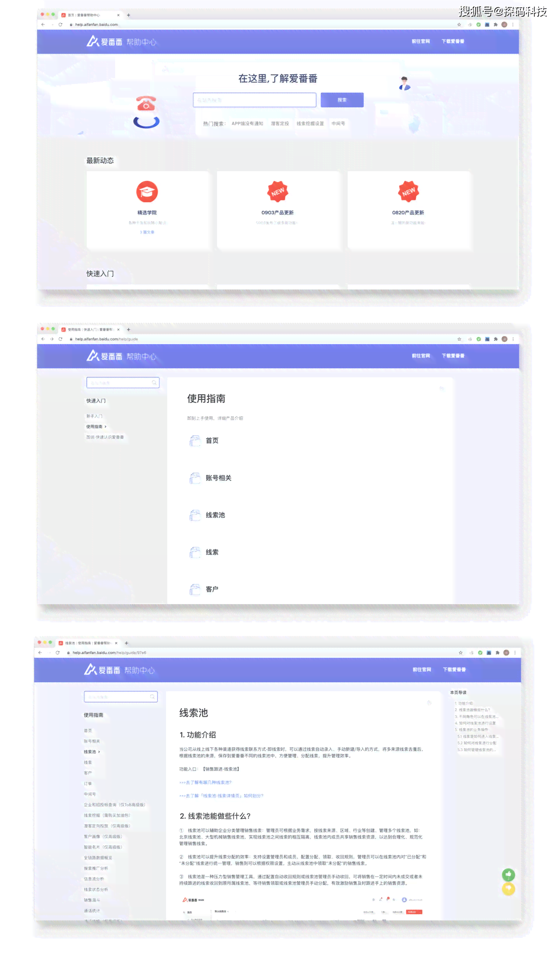Open the 3篇文章 link under 精选学院

pyautogui.click(x=147, y=232)
